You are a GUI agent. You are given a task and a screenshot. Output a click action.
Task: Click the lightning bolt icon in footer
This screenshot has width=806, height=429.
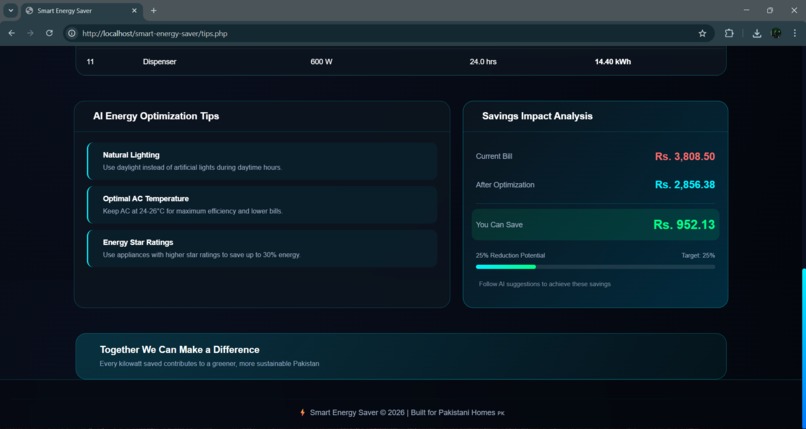[x=302, y=413]
